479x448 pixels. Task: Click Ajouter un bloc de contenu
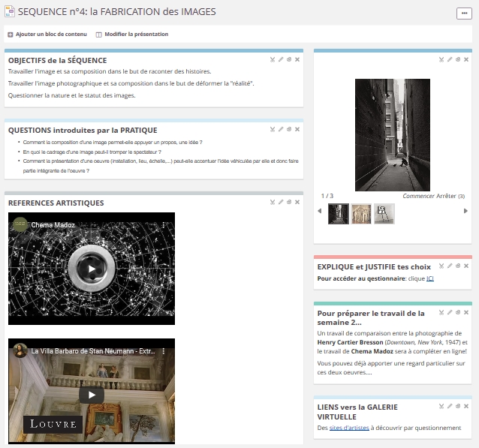pos(42,35)
